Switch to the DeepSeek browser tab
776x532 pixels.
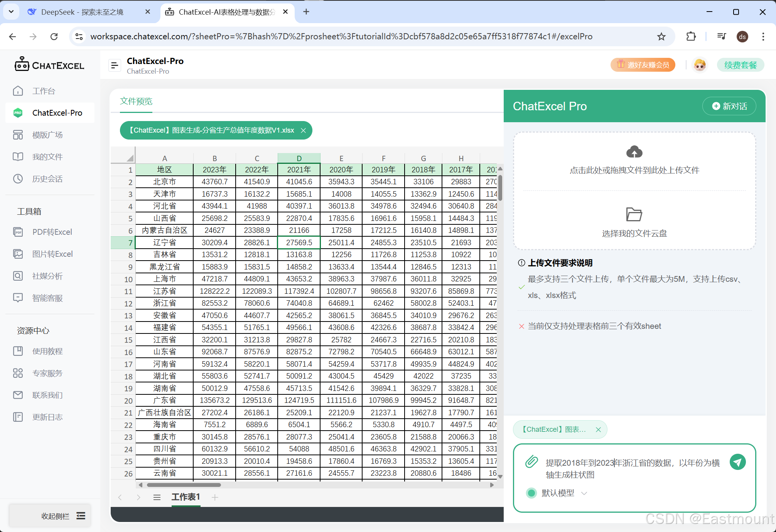click(x=82, y=12)
